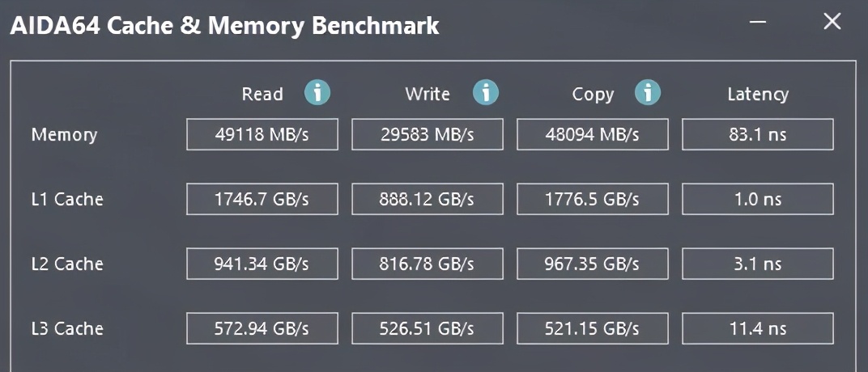Select the Memory Write 29583 MB/s field
Image resolution: width=868 pixels, height=372 pixels.
point(428,134)
